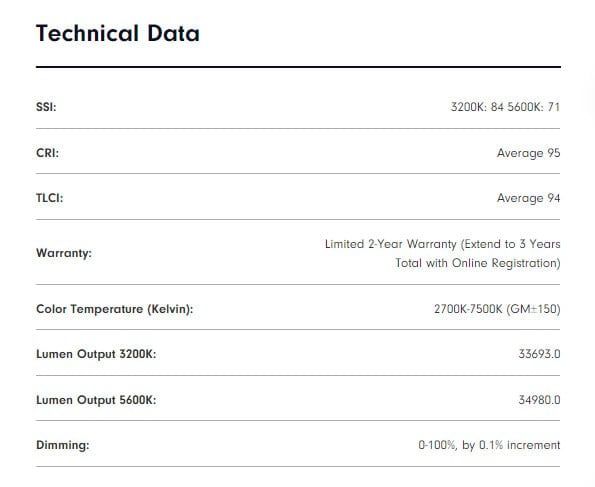Click the TLCI value Average 94

[529, 198]
